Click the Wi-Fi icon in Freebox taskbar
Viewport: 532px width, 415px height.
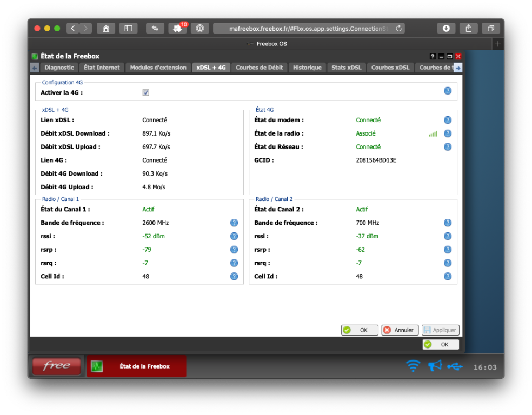tap(413, 366)
